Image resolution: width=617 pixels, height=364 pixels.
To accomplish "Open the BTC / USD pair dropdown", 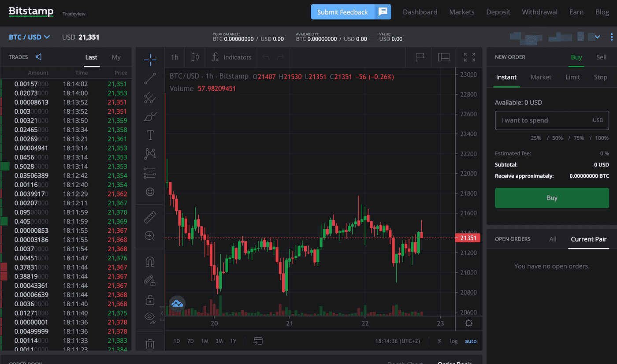I will click(30, 37).
